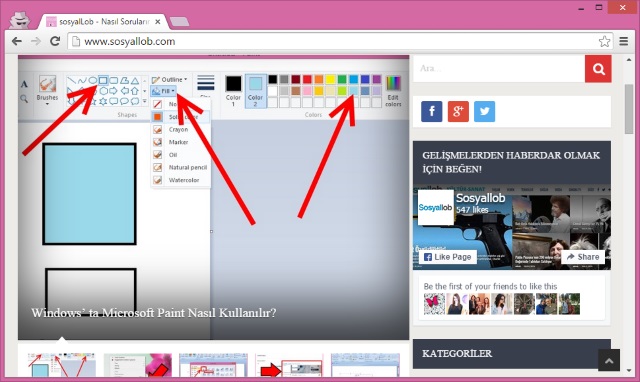Select the fifth slider thumbnail of Word window
Viewport: 640px width, 382px height.
[x=365, y=365]
